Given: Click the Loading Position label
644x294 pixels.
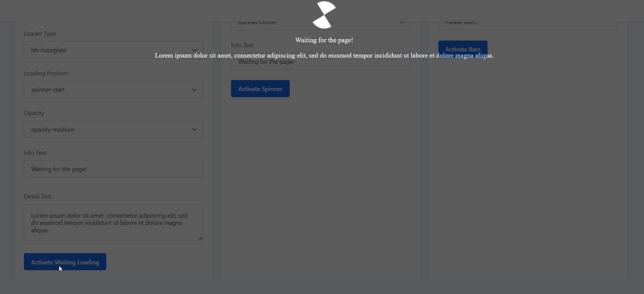Looking at the screenshot, I should pos(46,73).
